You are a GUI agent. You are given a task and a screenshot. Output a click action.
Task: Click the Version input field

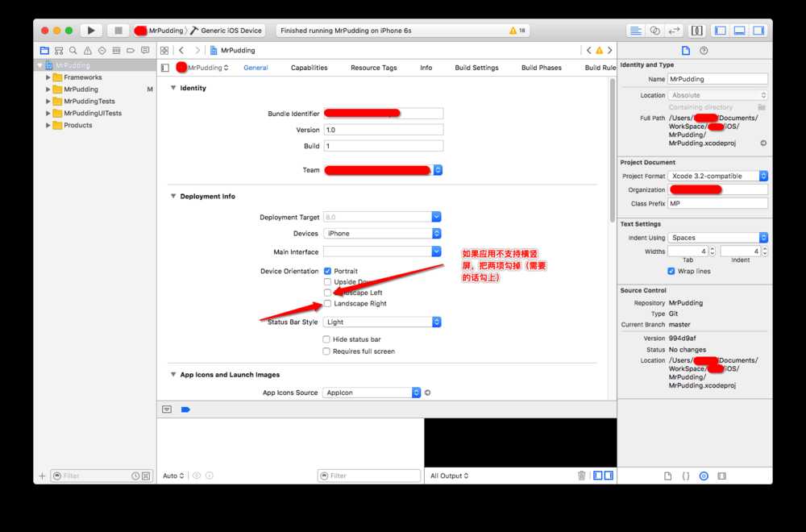(x=384, y=130)
